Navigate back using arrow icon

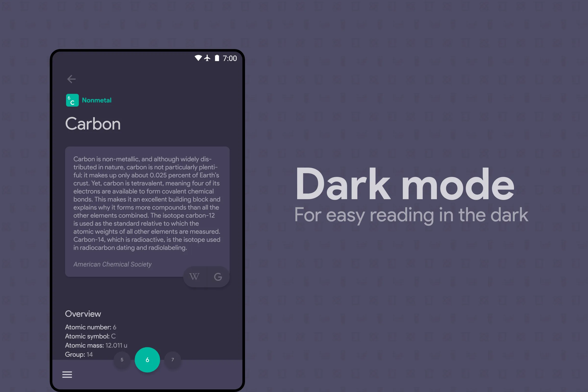point(71,79)
